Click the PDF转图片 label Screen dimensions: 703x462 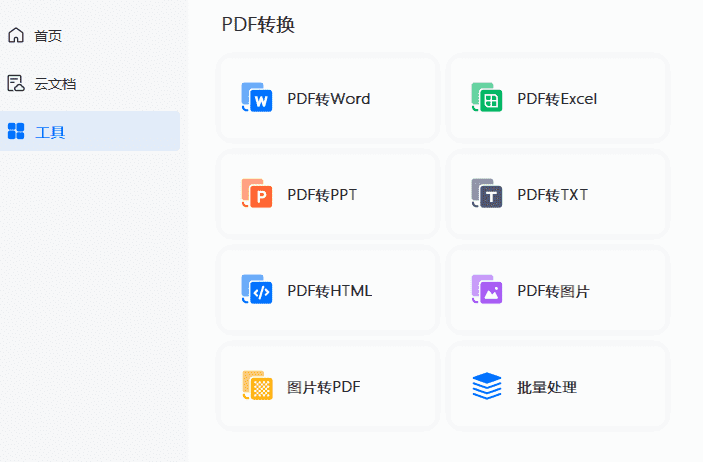click(553, 291)
